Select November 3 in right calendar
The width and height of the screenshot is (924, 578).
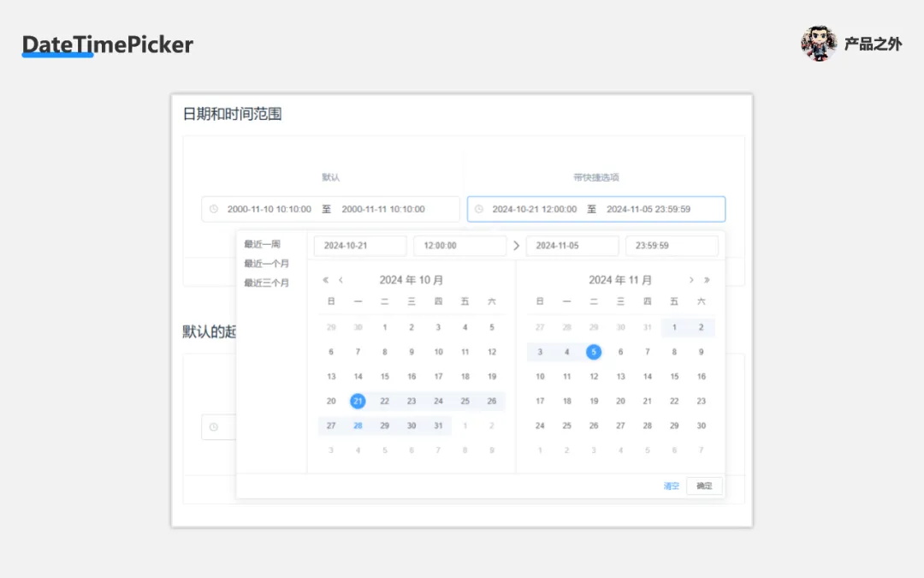pos(540,352)
